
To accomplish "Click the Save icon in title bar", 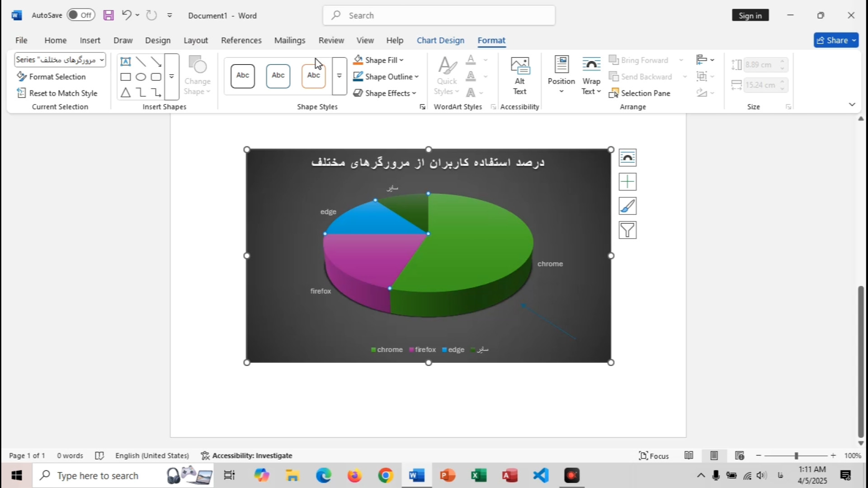I will click(108, 15).
